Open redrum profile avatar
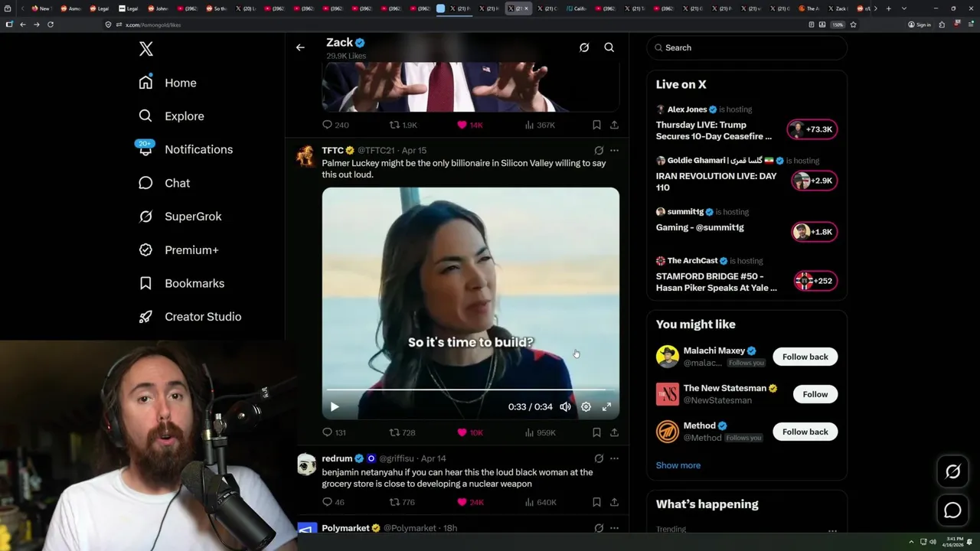The width and height of the screenshot is (980, 551). pos(306,464)
